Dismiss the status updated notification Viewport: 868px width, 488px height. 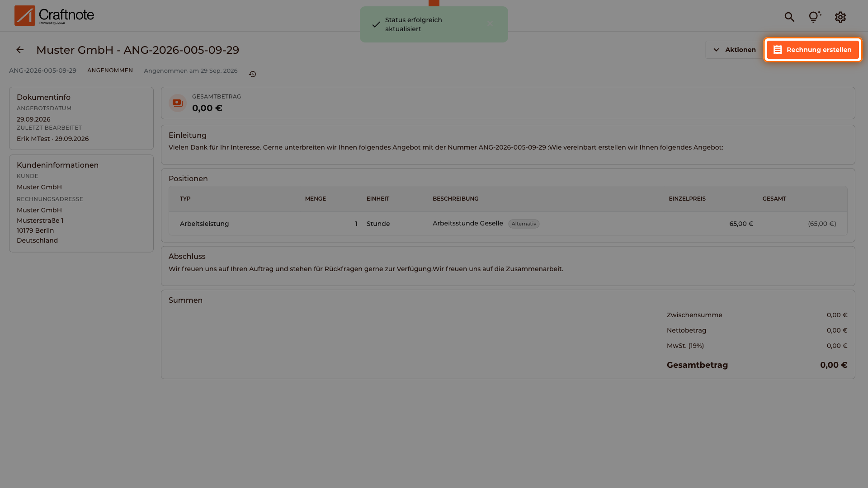pyautogui.click(x=490, y=24)
